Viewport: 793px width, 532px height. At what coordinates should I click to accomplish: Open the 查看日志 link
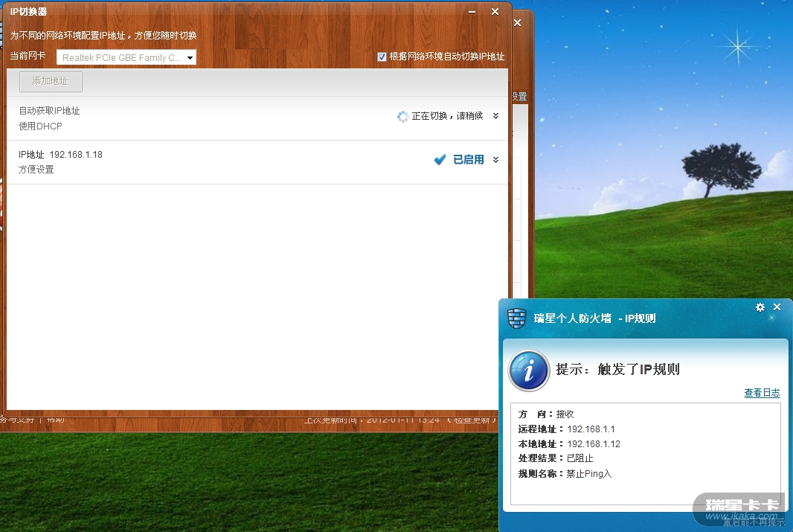[762, 393]
